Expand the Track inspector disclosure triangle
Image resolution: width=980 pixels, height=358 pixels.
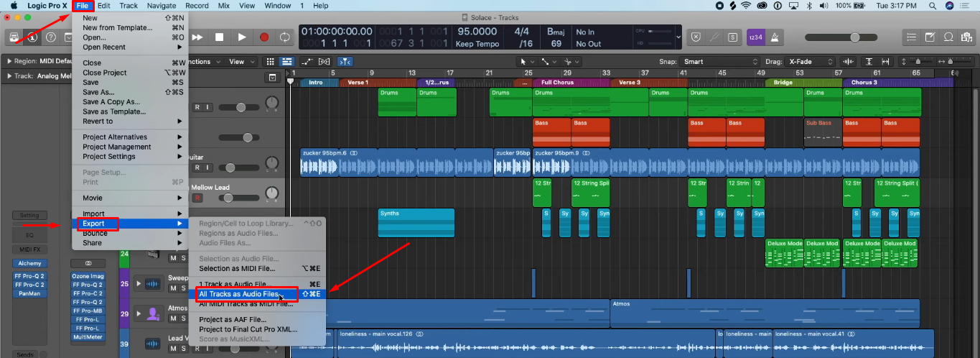(9, 75)
